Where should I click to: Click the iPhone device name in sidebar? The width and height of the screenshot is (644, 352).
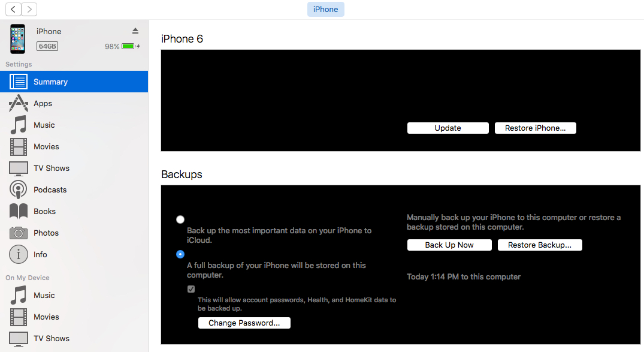coord(49,31)
